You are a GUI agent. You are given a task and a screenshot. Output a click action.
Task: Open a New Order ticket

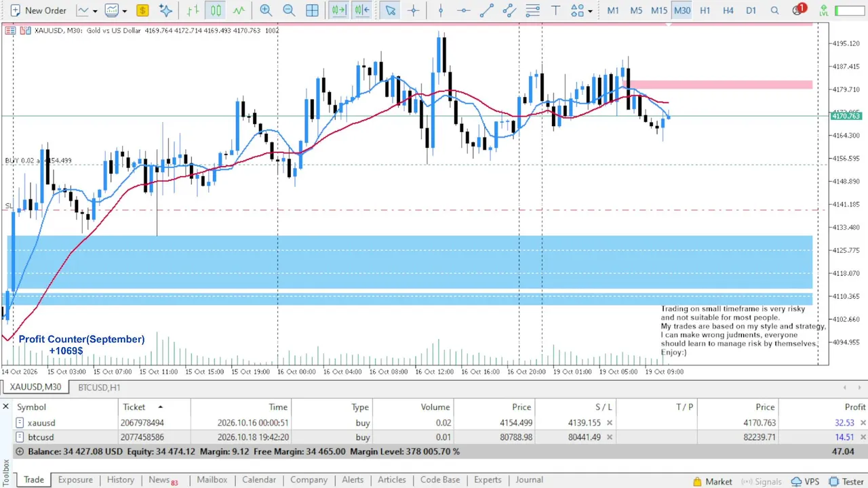click(38, 10)
